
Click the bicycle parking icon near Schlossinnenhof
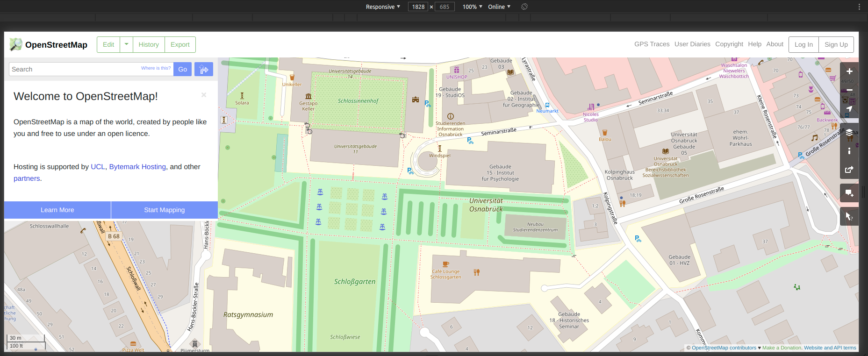tap(428, 104)
